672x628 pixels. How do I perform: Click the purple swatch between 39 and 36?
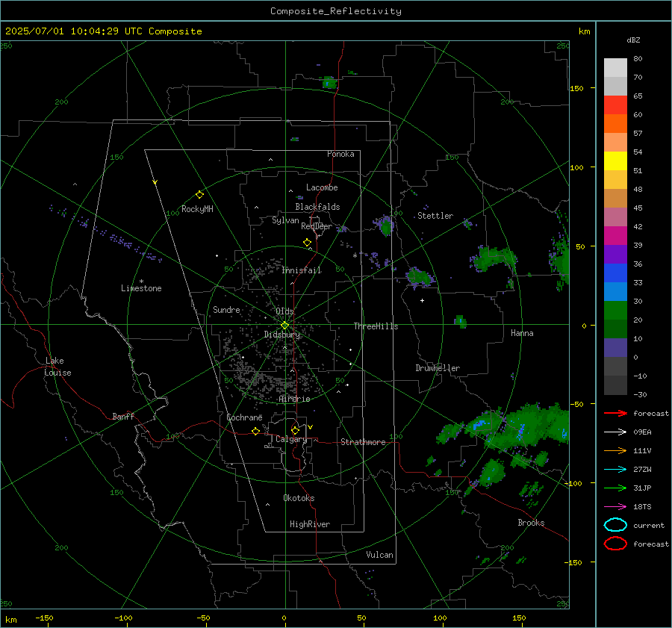point(615,255)
